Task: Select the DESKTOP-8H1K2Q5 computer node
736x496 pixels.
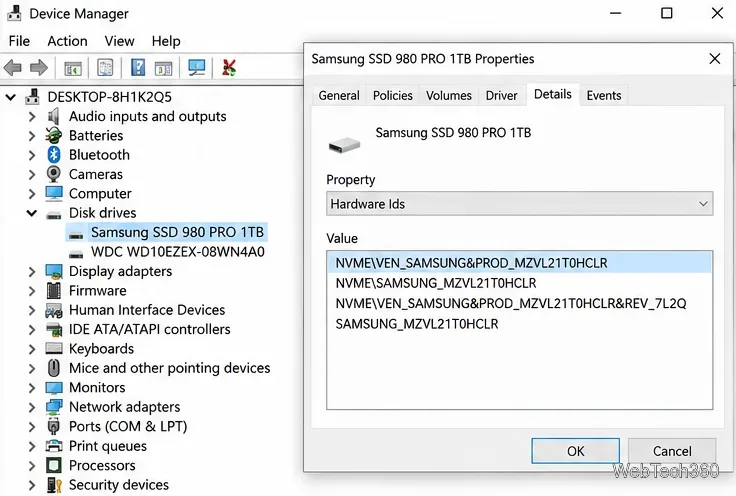Action: (x=109, y=97)
